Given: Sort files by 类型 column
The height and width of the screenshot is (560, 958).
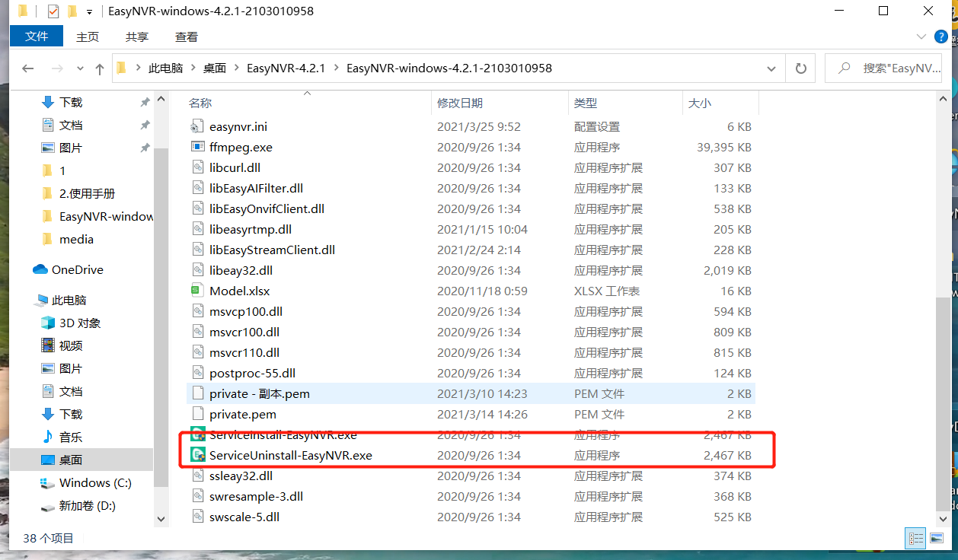Looking at the screenshot, I should (586, 103).
